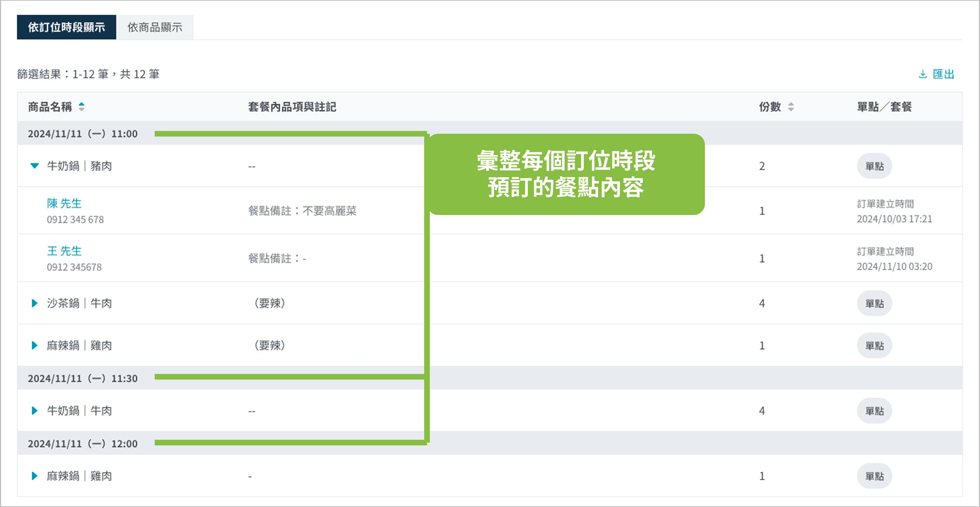Select the 2024/11/11 12:00 time slot header
The image size is (980, 507).
click(83, 444)
